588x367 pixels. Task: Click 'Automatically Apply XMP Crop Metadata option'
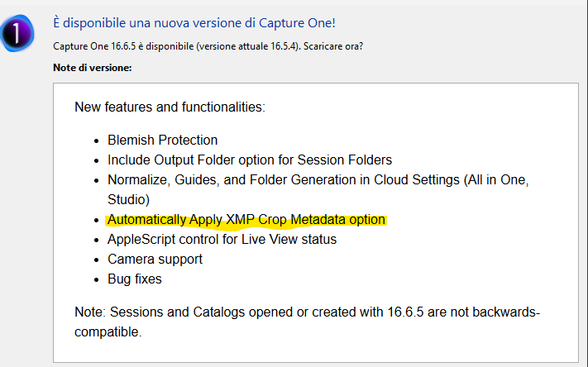pos(246,220)
